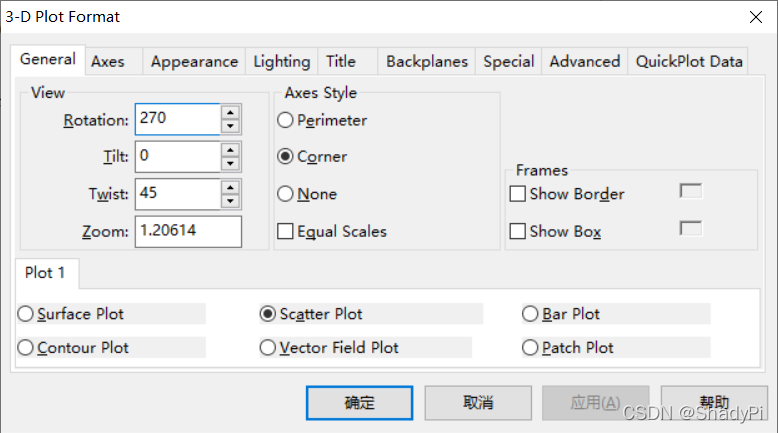Image resolution: width=778 pixels, height=433 pixels.
Task: Choose Surface Plot type
Action: coord(25,314)
